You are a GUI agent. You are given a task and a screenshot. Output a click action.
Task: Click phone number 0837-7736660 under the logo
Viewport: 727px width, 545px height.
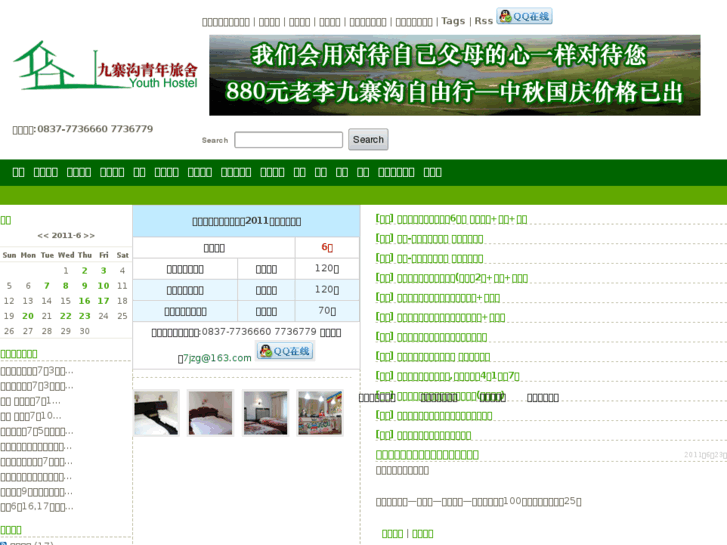[x=72, y=129]
